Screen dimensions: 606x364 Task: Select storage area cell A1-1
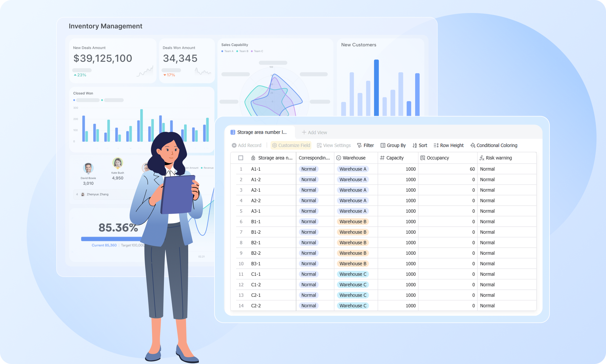pos(272,169)
